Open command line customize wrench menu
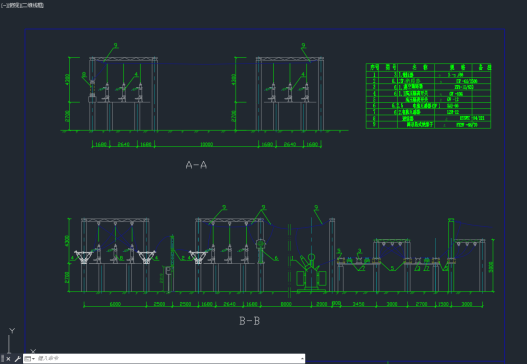 [17, 359]
